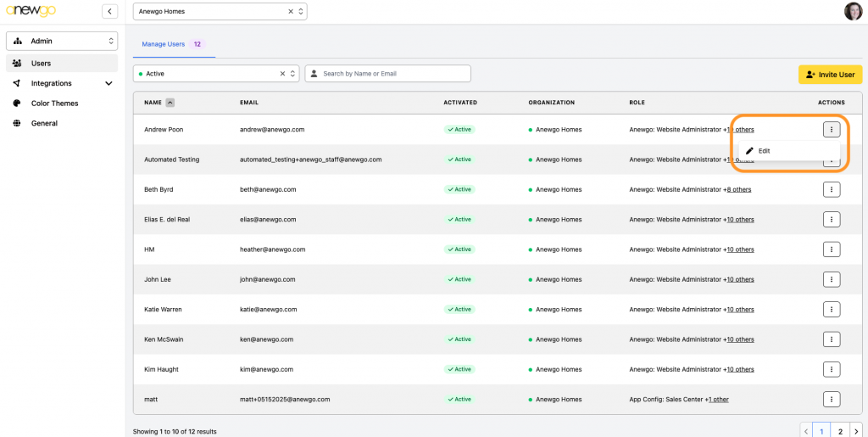
Task: Sort by Name using the arrow icon
Action: pyautogui.click(x=170, y=103)
